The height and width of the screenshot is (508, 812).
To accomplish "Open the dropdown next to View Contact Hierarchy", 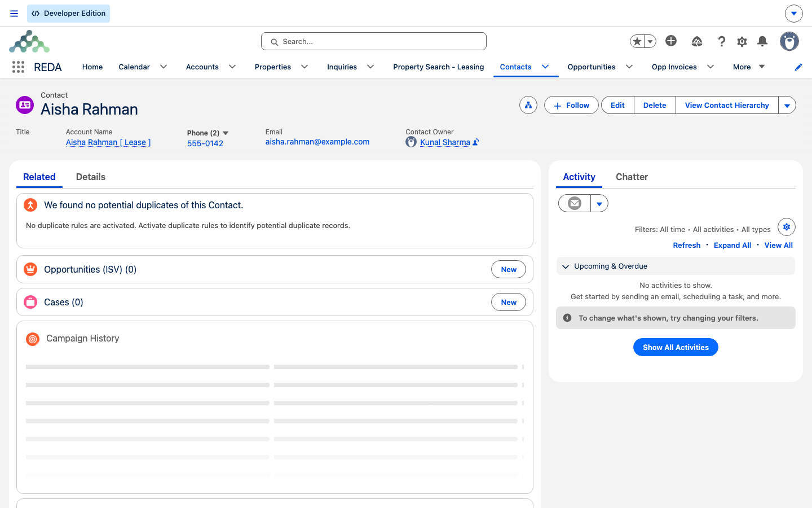I will pyautogui.click(x=787, y=105).
